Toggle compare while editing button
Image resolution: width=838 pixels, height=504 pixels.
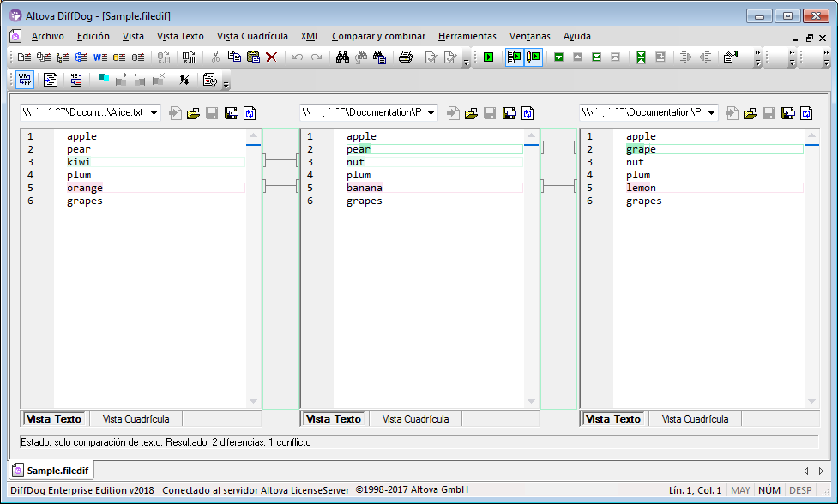tap(533, 57)
